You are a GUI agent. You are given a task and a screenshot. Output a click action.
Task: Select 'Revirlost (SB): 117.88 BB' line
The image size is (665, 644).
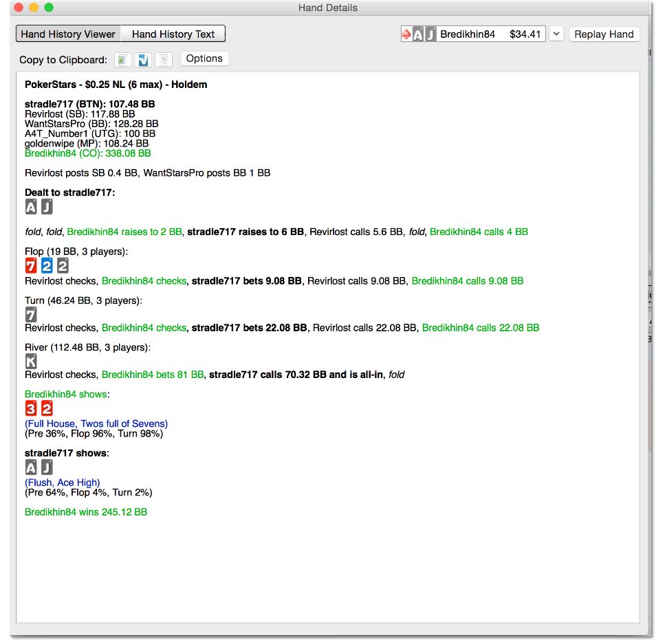(80, 114)
